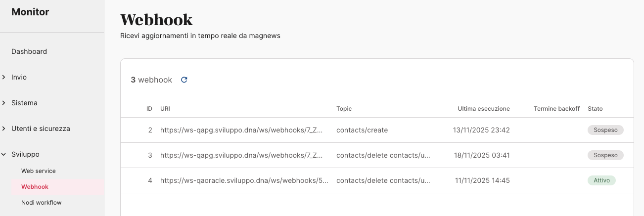Open the ws-qaoracle webhook URI
The height and width of the screenshot is (216, 644).
point(244,180)
